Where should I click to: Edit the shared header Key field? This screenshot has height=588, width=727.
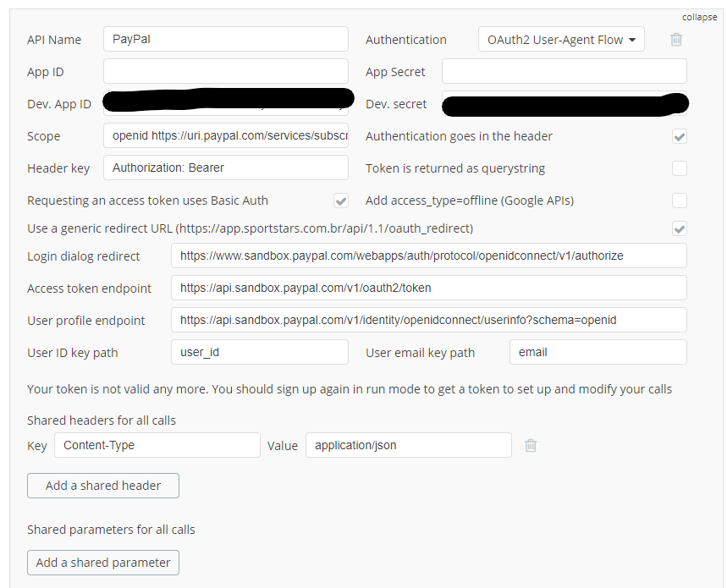pos(157,445)
